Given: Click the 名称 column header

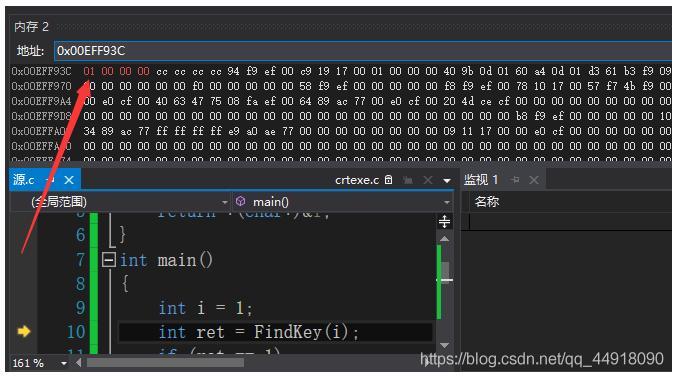Looking at the screenshot, I should click(487, 201).
